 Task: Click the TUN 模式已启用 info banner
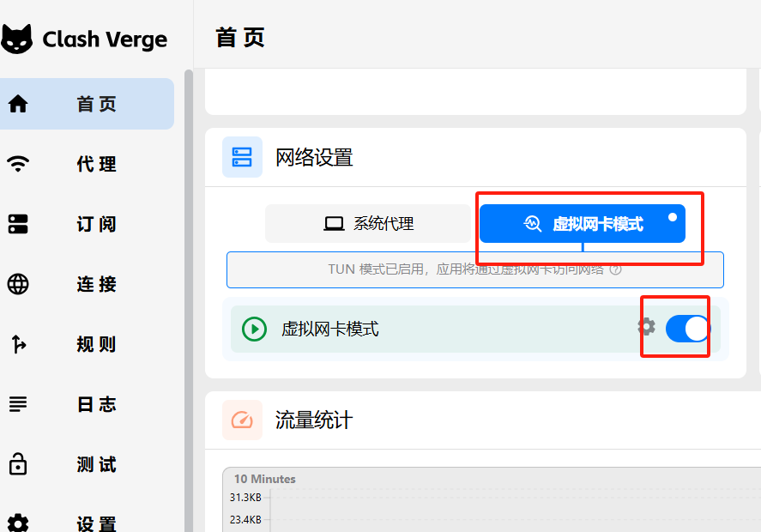[475, 269]
